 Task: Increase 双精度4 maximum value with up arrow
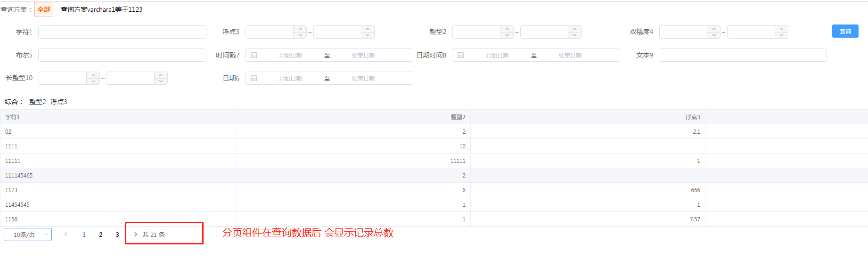tap(781, 29)
